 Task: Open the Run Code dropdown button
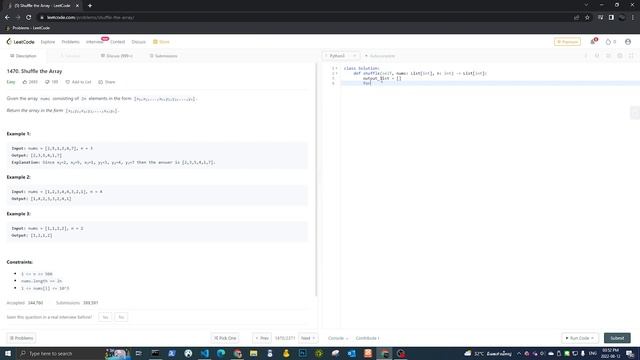[x=580, y=338]
